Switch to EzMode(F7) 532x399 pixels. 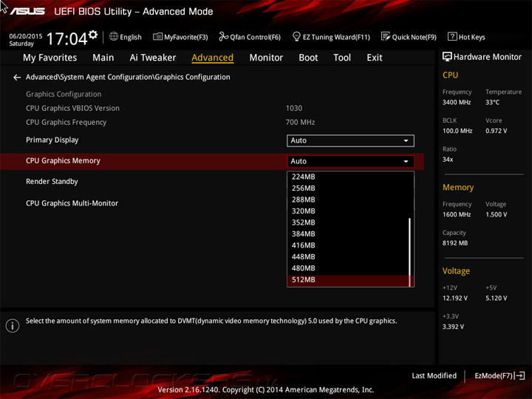pos(499,375)
